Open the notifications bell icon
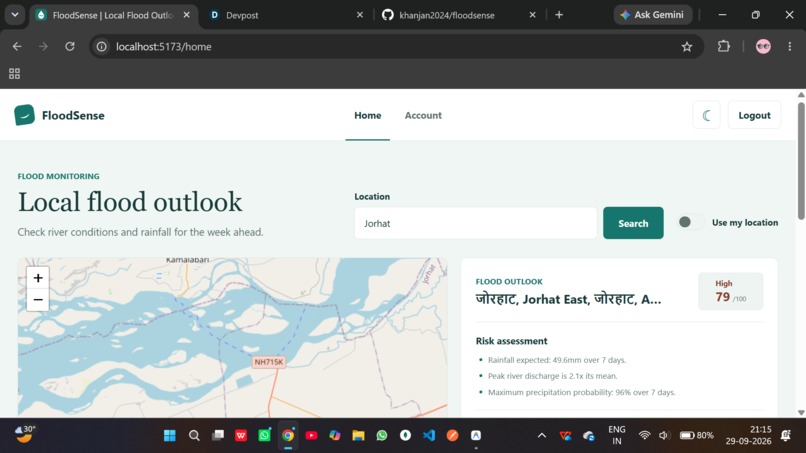 (x=786, y=436)
